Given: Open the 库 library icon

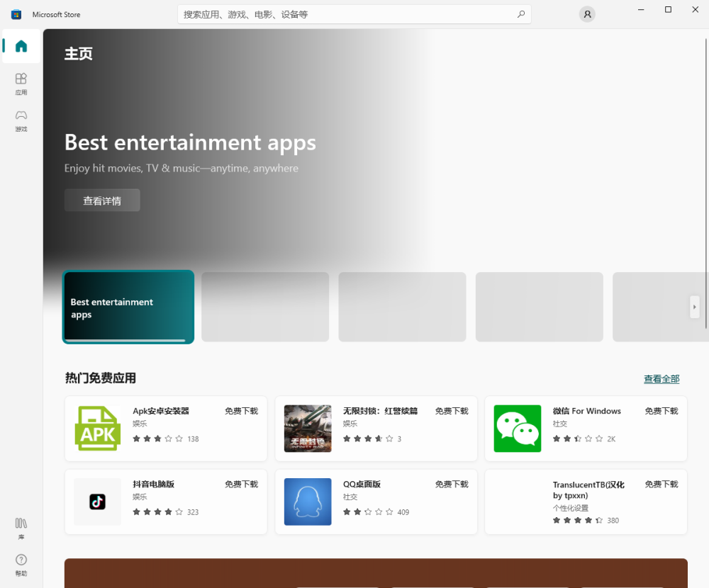Looking at the screenshot, I should pyautogui.click(x=21, y=528).
